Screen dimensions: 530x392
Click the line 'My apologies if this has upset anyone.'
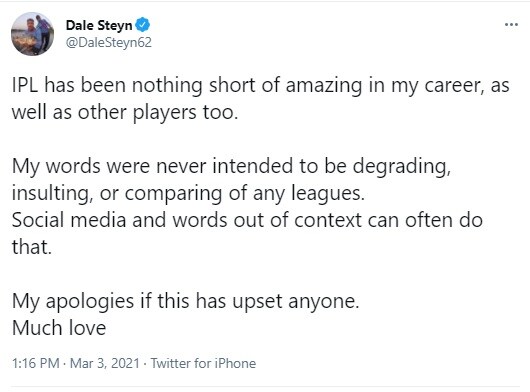point(186,302)
